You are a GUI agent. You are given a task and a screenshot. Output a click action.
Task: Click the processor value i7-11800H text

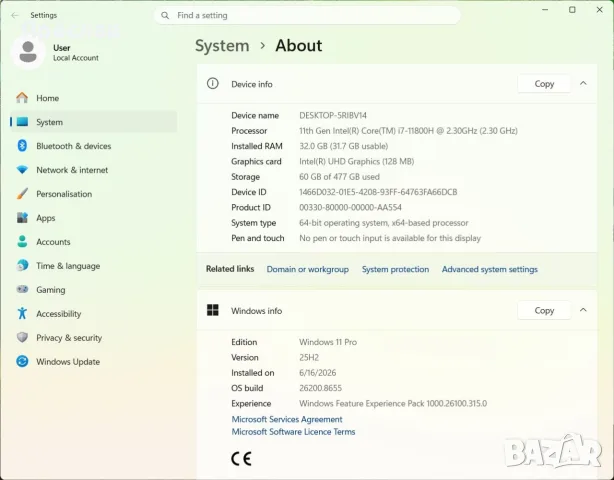408,131
